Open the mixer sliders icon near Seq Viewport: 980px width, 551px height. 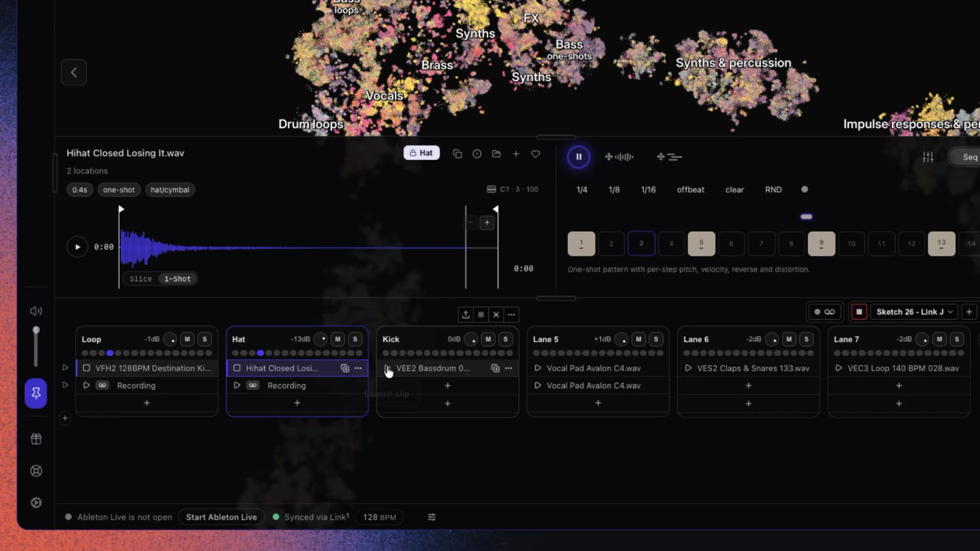coord(928,157)
